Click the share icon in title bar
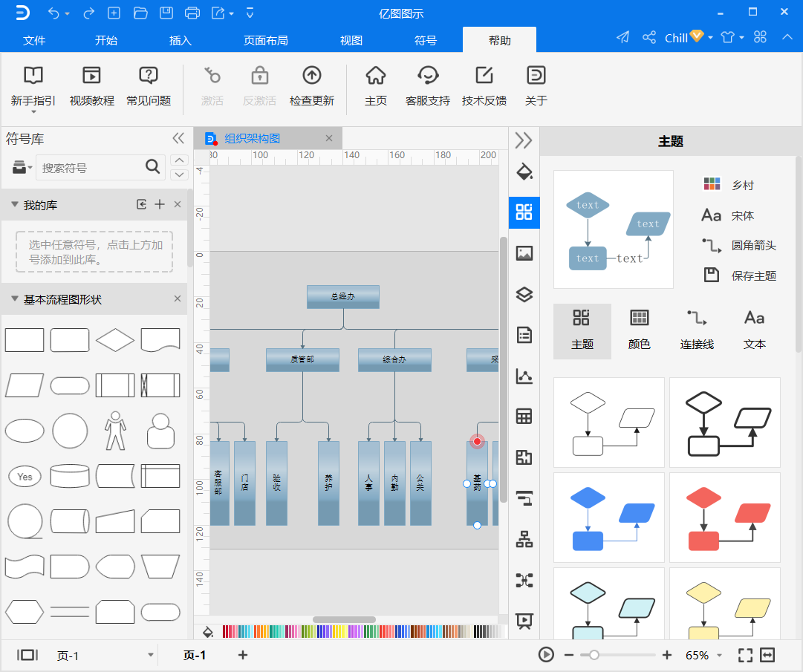The width and height of the screenshot is (803, 672). tap(649, 37)
